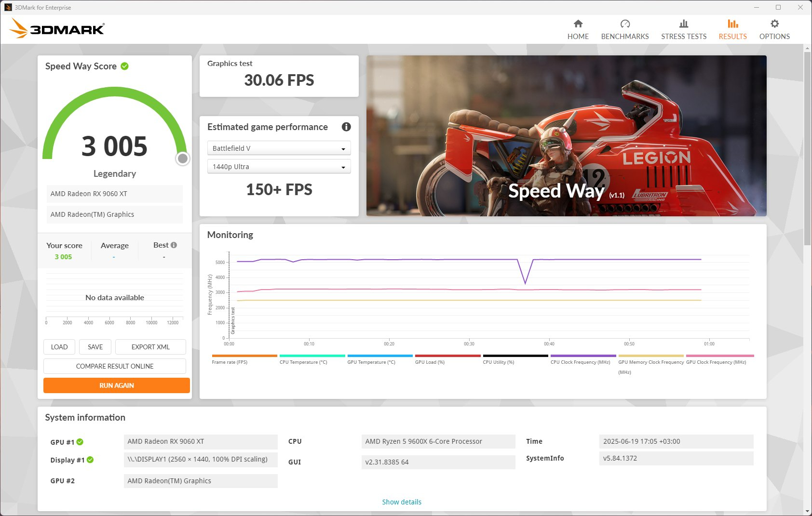The width and height of the screenshot is (812, 516).
Task: Toggle GPU Temperature legend series
Action: point(380,359)
